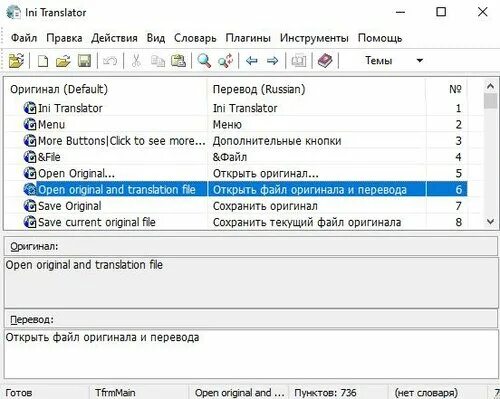
Task: Click row number 8 cell
Action: pyautogui.click(x=459, y=222)
